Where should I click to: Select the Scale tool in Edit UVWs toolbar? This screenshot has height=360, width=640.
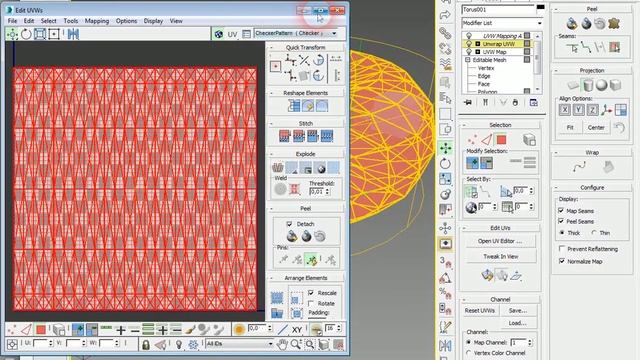point(40,34)
